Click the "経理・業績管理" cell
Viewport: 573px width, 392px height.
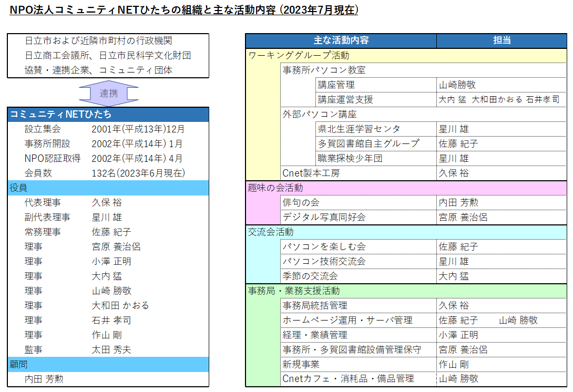(359, 335)
